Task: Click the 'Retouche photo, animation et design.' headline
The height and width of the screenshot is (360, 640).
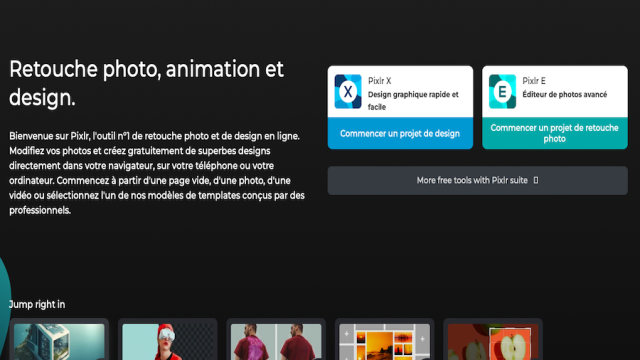Action: click(146, 83)
